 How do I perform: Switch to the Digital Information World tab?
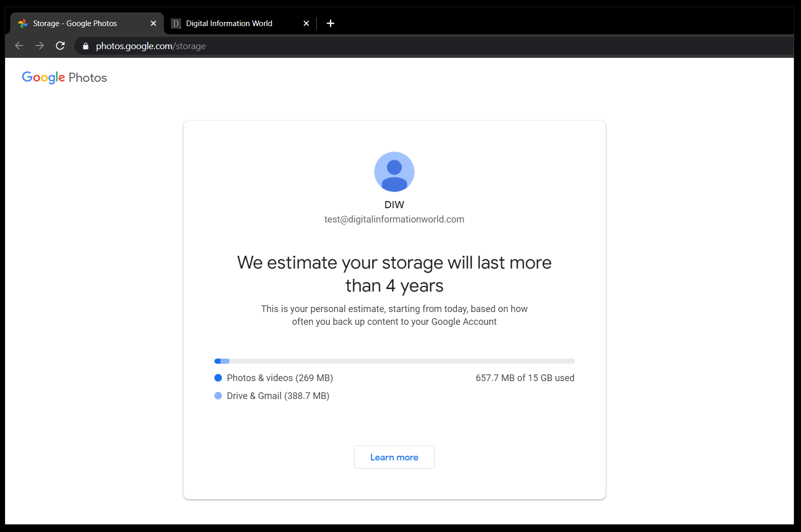pos(240,24)
